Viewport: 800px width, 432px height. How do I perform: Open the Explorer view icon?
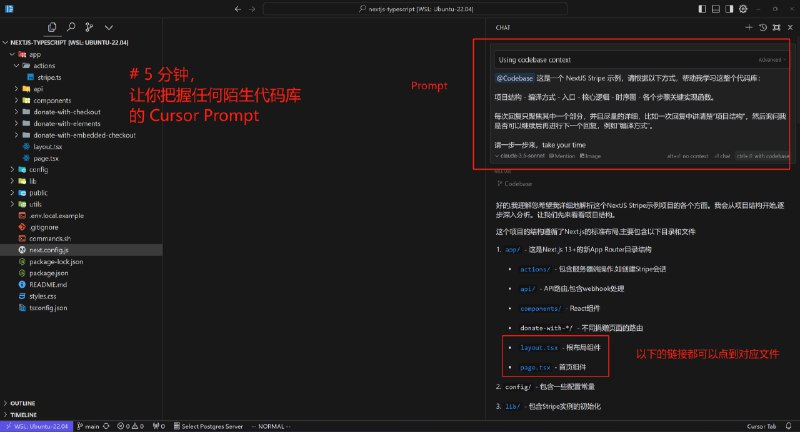tap(52, 27)
